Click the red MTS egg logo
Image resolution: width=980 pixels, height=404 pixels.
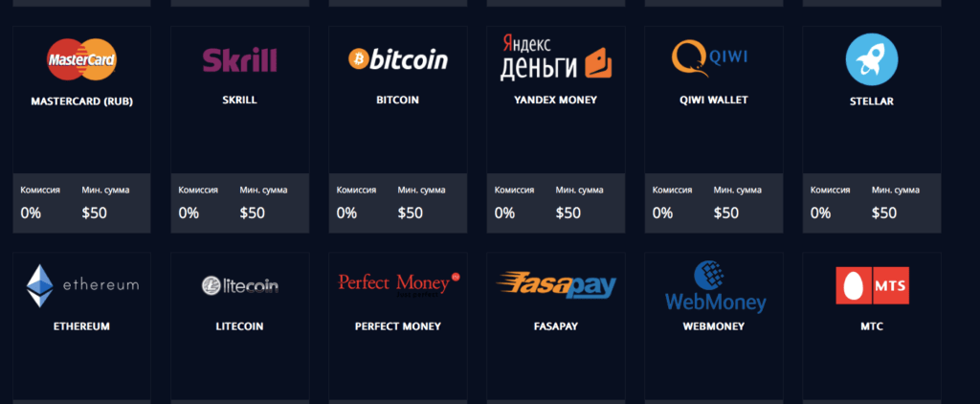872,284
